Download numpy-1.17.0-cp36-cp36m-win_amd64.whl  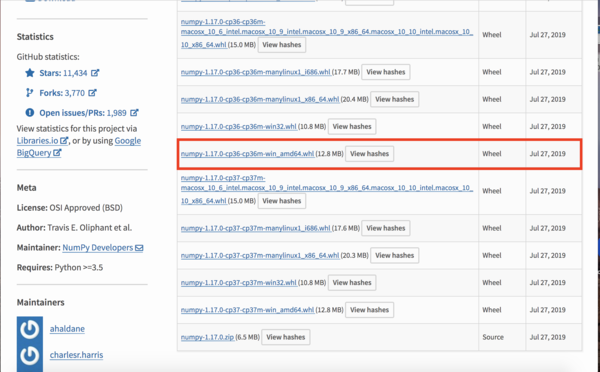click(247, 153)
